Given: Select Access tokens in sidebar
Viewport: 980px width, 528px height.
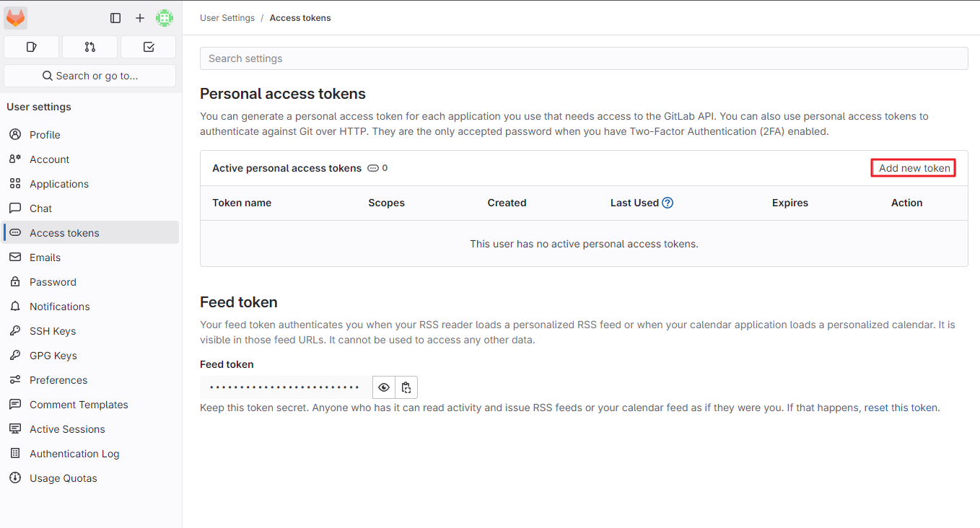Looking at the screenshot, I should pyautogui.click(x=91, y=233).
